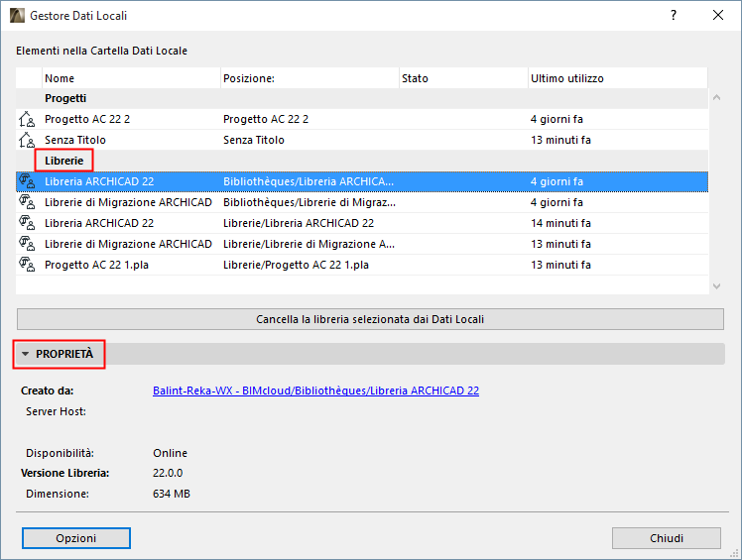Click the Stato column header
This screenshot has height=560, width=742.
(x=464, y=78)
